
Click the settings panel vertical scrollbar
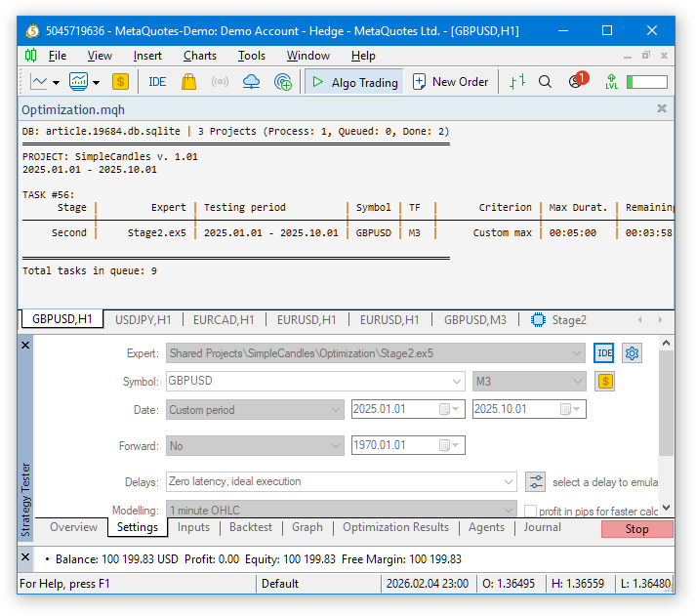coord(666,403)
